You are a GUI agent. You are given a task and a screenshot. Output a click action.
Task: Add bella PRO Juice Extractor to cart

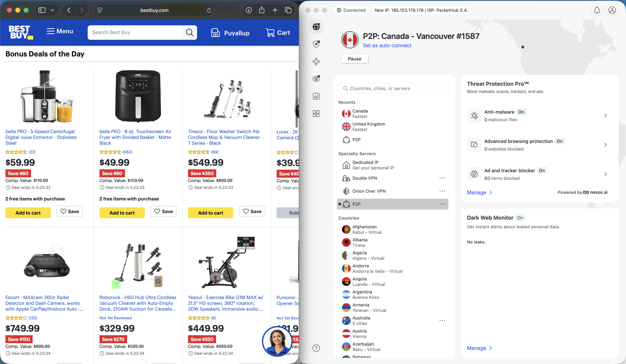click(28, 213)
